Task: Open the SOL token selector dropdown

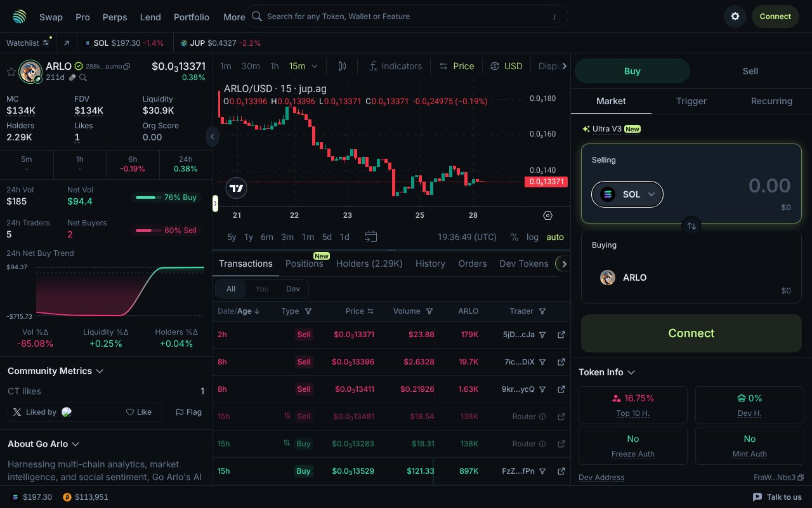Action: (627, 194)
